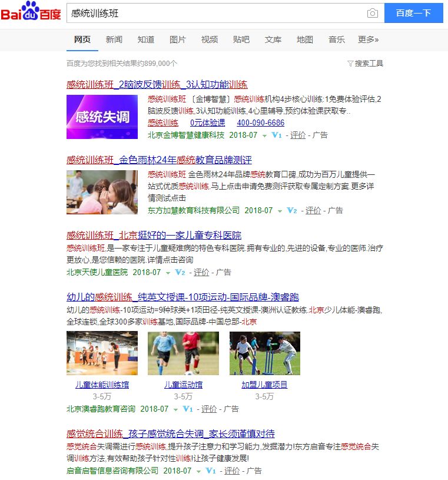
Task: Open the 视频 tab
Action: point(210,39)
